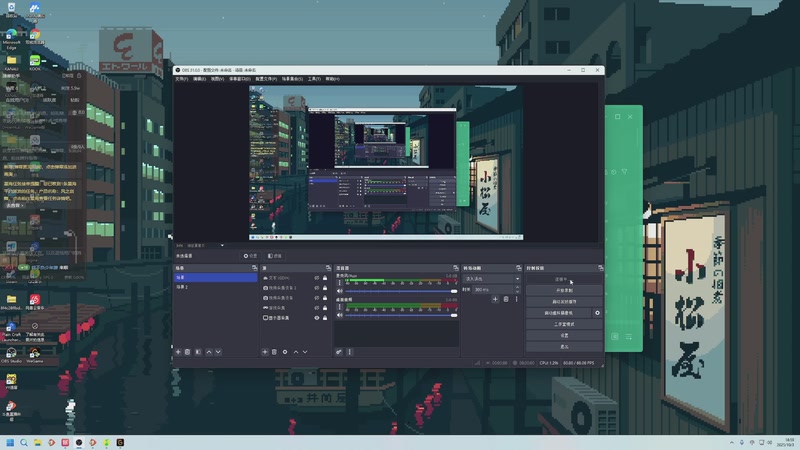Move selected scene down arrow
The height and width of the screenshot is (450, 800).
tap(218, 352)
